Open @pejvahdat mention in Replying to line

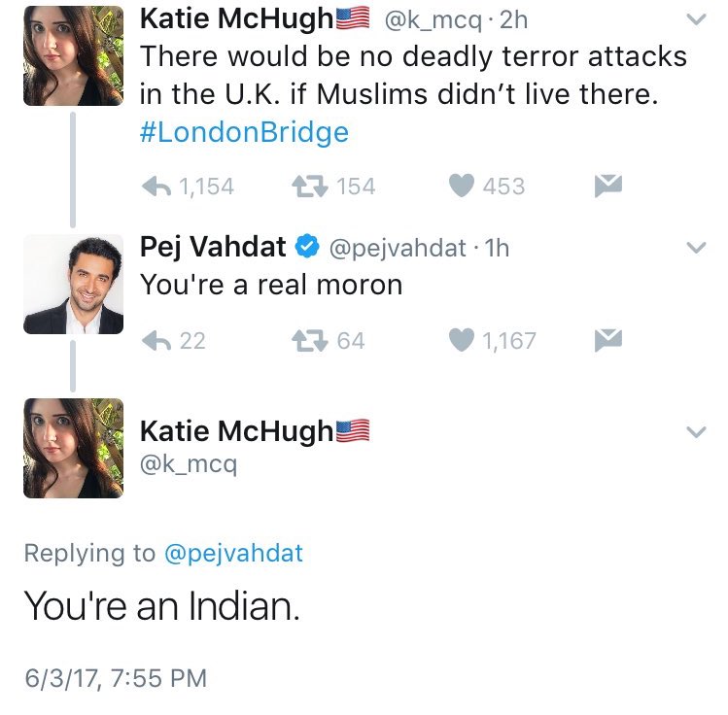tap(233, 554)
